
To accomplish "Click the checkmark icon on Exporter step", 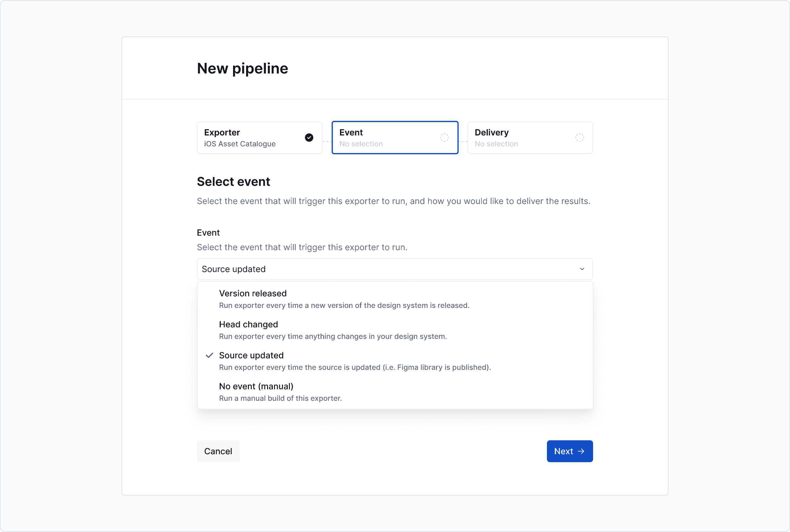I will [309, 138].
